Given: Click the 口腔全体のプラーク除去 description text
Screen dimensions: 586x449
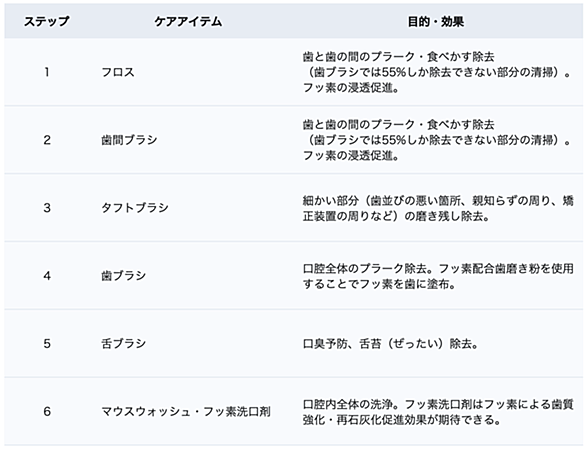Looking at the screenshot, I should [438, 276].
